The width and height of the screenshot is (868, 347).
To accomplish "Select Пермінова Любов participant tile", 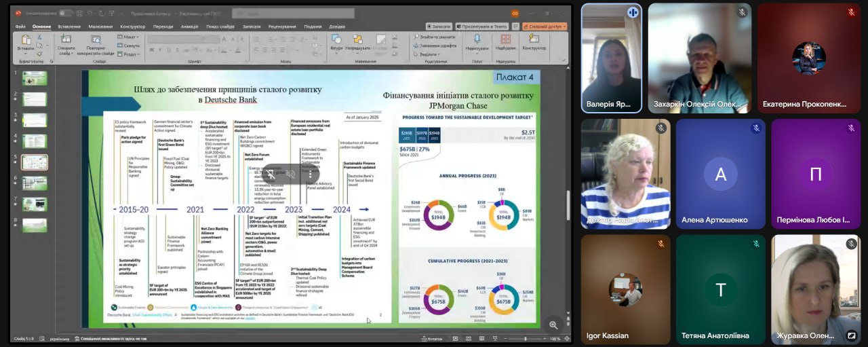I will [x=815, y=174].
